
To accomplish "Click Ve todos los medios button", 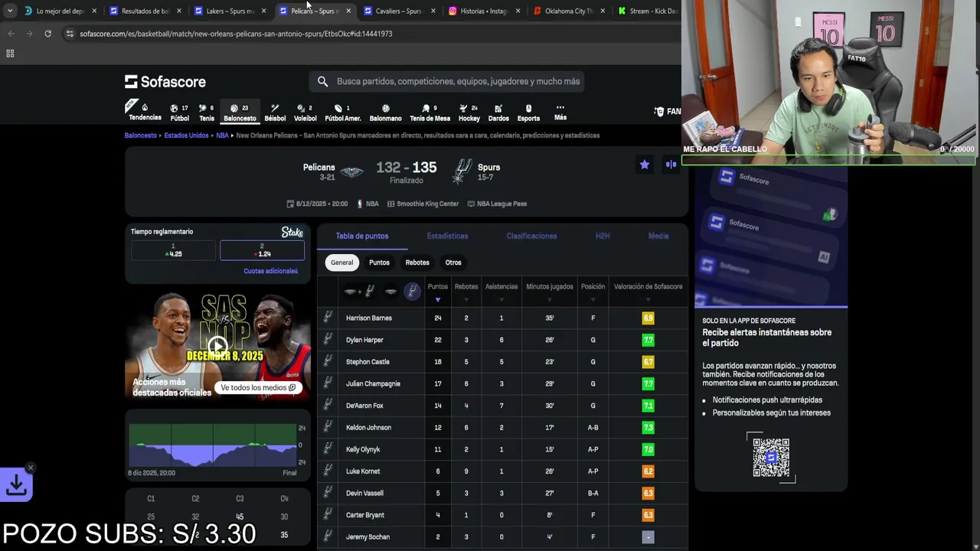I will pyautogui.click(x=258, y=387).
